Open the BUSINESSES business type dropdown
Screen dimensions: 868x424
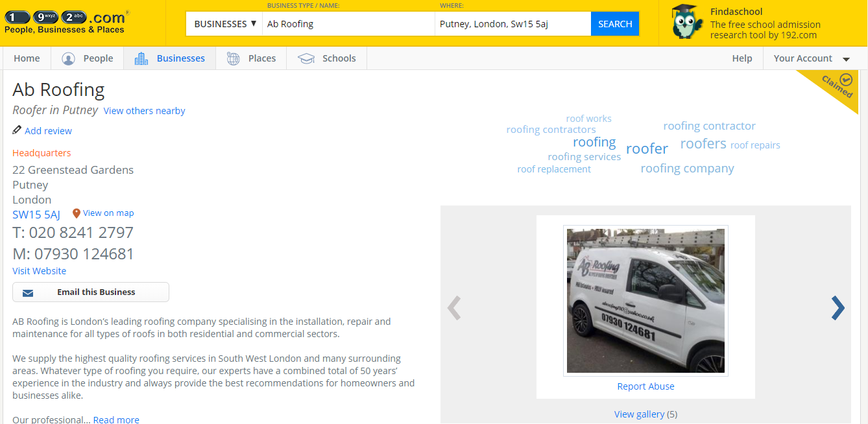[x=223, y=23]
